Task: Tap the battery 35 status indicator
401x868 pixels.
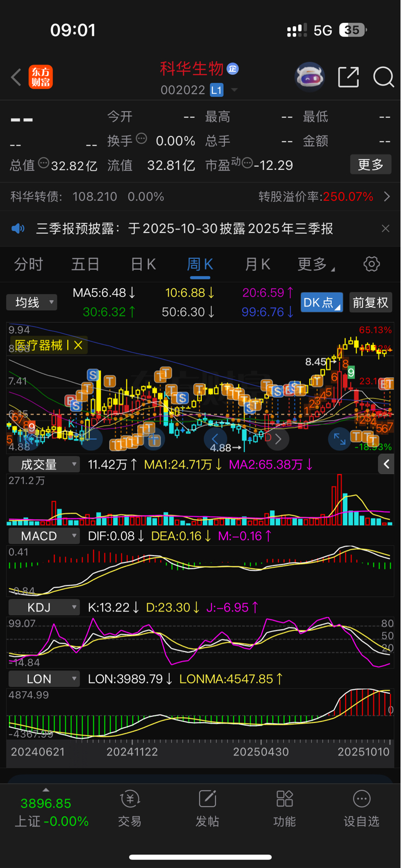Action: tap(353, 30)
